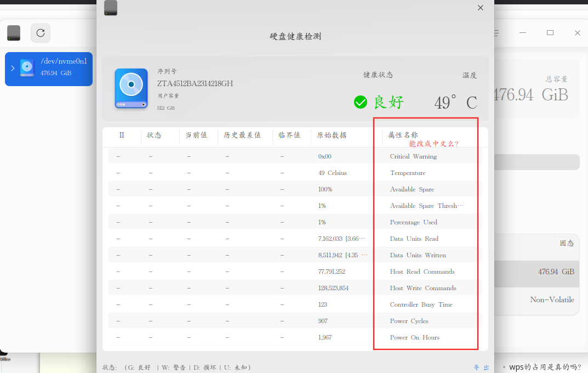
Task: Close the background disk manager window
Action: click(x=578, y=33)
